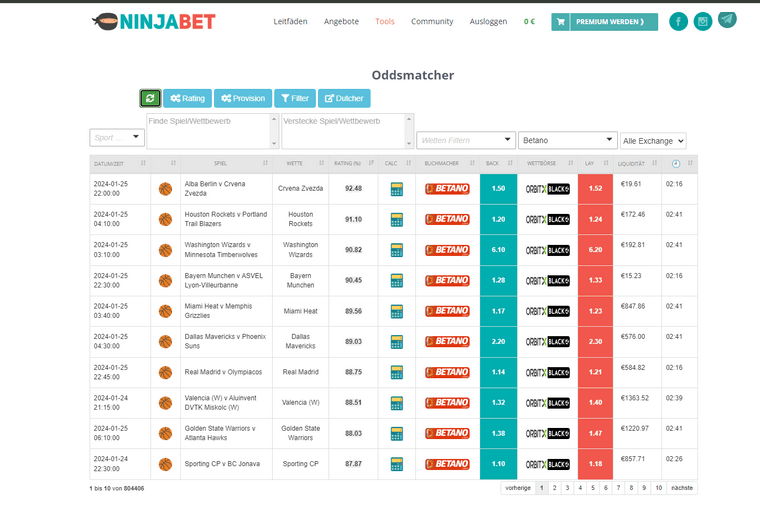Click the vorherige pagination button
760x518 pixels.
point(518,488)
